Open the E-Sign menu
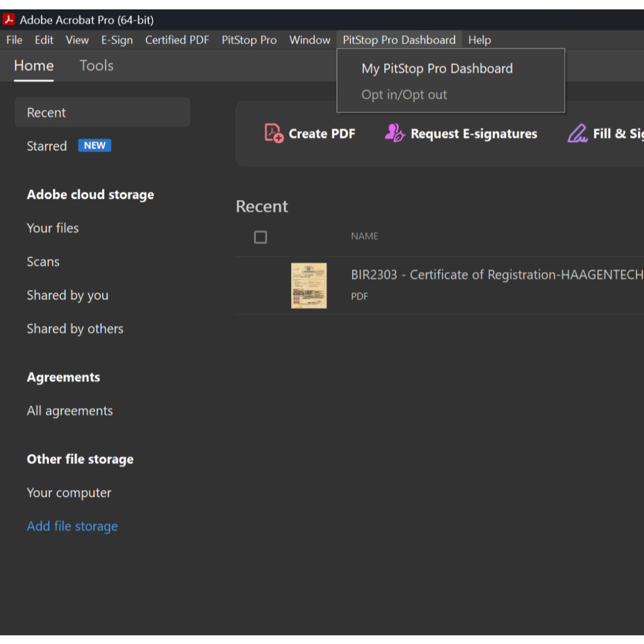This screenshot has height=644, width=644. [117, 40]
